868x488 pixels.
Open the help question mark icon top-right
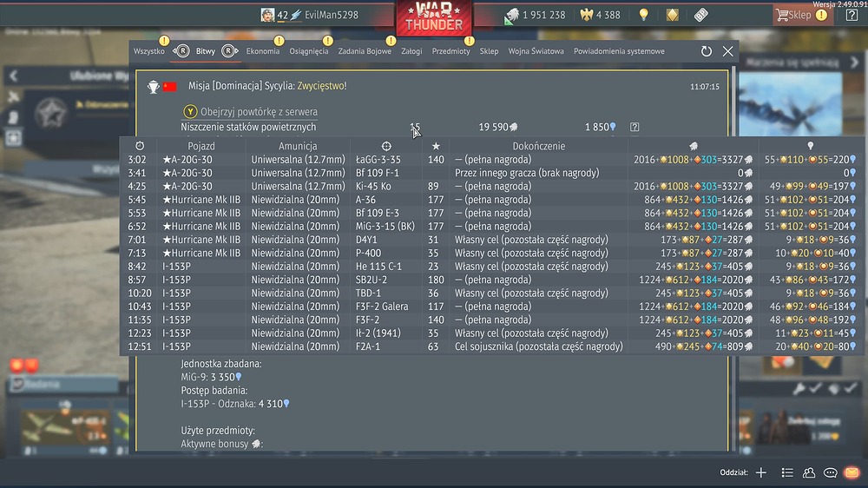tap(852, 15)
